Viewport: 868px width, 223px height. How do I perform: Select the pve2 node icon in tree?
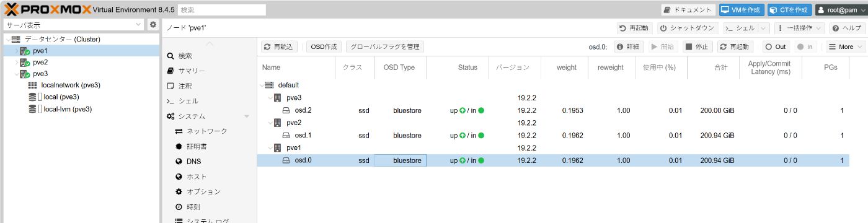[25, 63]
